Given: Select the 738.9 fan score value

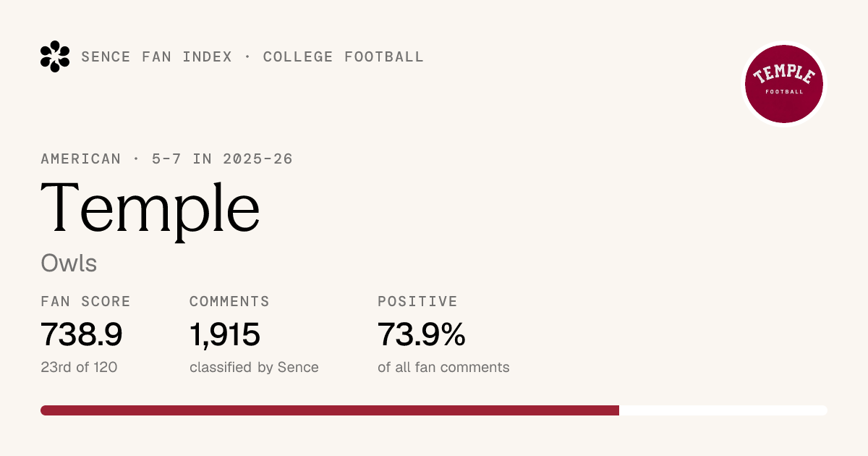Looking at the screenshot, I should coord(82,334).
